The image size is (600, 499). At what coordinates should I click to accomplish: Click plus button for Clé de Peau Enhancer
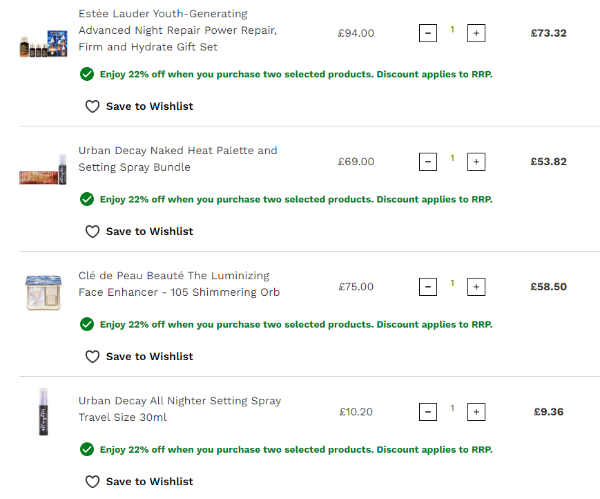coord(476,287)
